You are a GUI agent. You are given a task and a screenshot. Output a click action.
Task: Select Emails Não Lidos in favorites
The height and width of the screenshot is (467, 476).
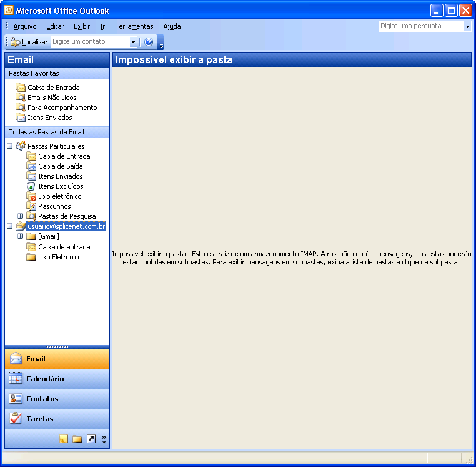point(52,98)
